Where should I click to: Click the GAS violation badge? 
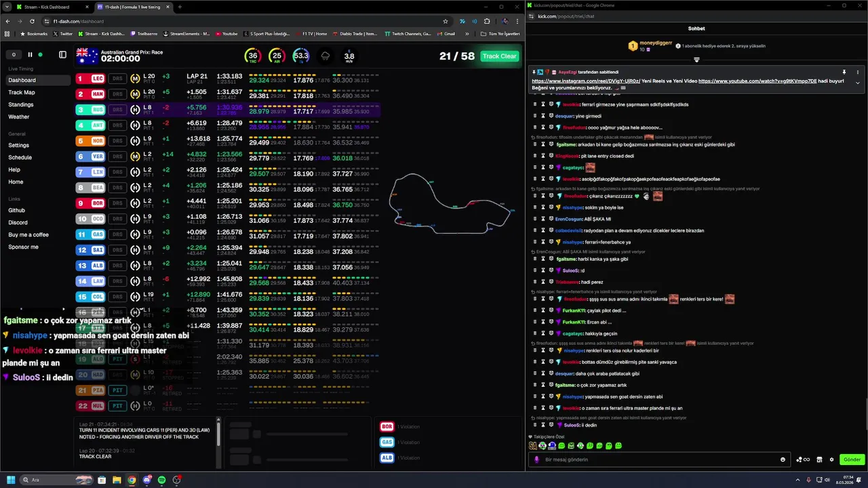click(x=387, y=442)
